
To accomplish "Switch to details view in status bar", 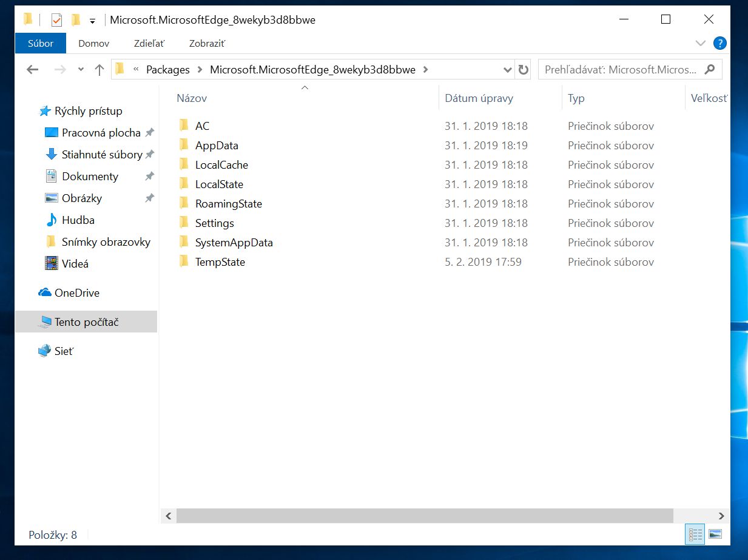I will pyautogui.click(x=695, y=535).
